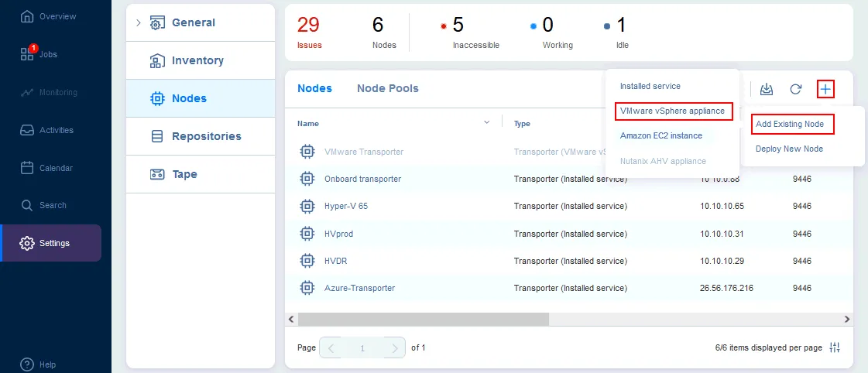
Task: Go to next page arrow
Action: (395, 347)
